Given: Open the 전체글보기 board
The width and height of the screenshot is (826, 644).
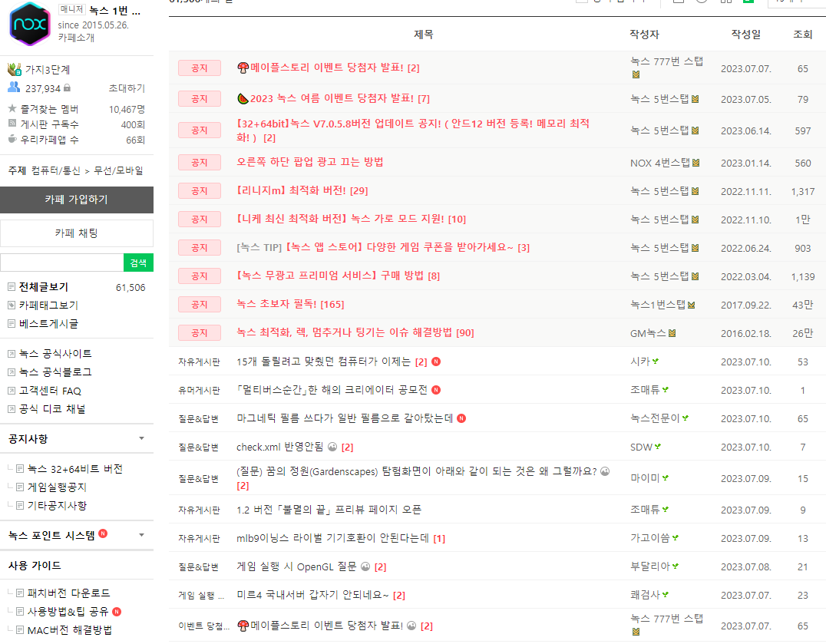Looking at the screenshot, I should pos(44,287).
